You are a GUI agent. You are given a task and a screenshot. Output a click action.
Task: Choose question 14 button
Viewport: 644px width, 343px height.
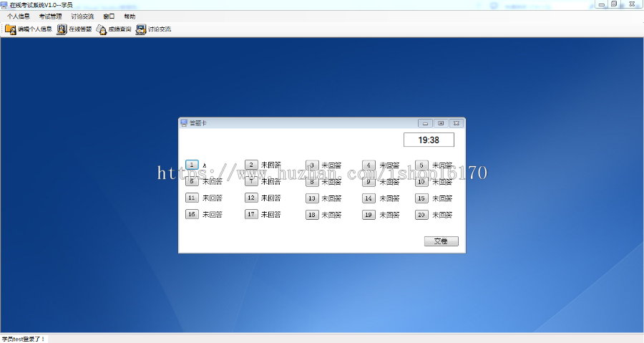tap(369, 198)
